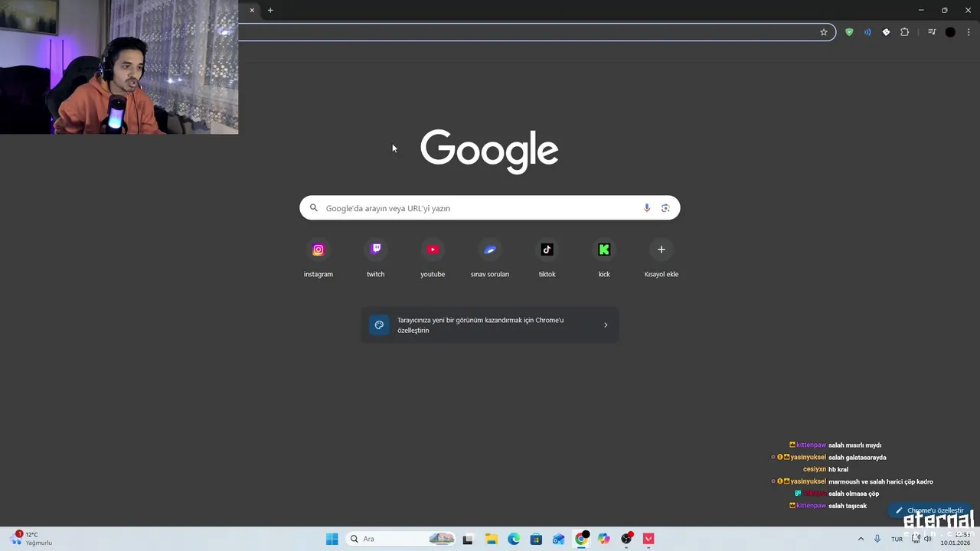The height and width of the screenshot is (551, 980).
Task: Start voice search with microphone icon
Action: pyautogui.click(x=647, y=208)
